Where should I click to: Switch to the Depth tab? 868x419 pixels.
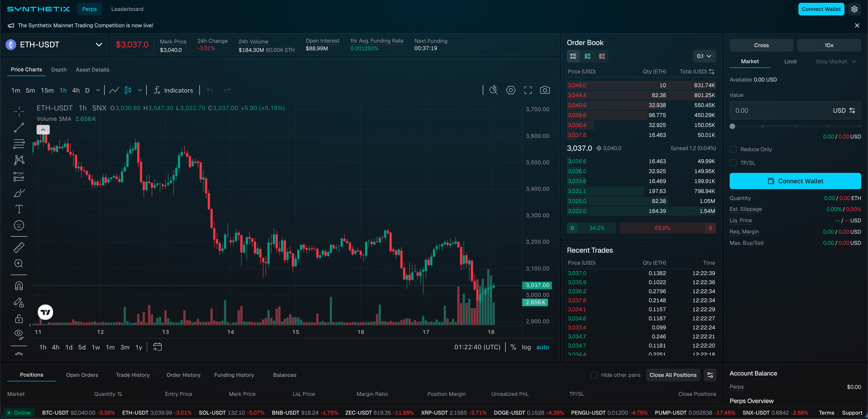pyautogui.click(x=59, y=69)
